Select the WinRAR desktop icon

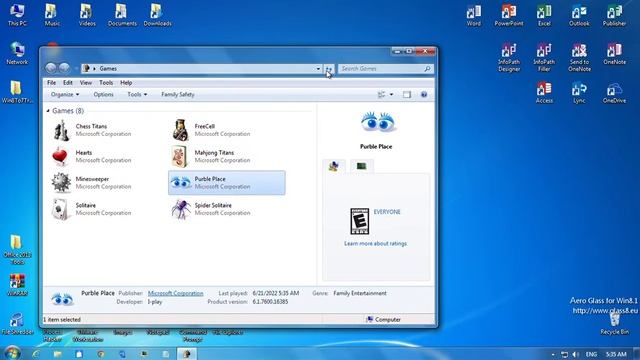pos(17,285)
